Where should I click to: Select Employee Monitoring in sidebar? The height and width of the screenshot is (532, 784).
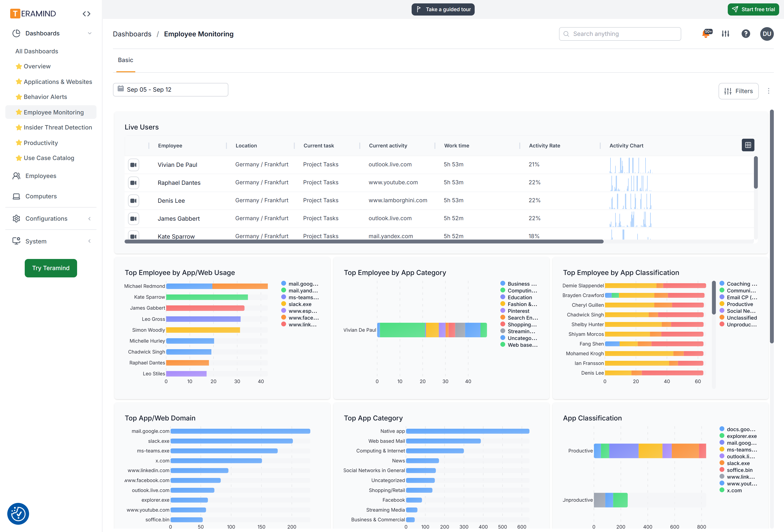(51, 112)
